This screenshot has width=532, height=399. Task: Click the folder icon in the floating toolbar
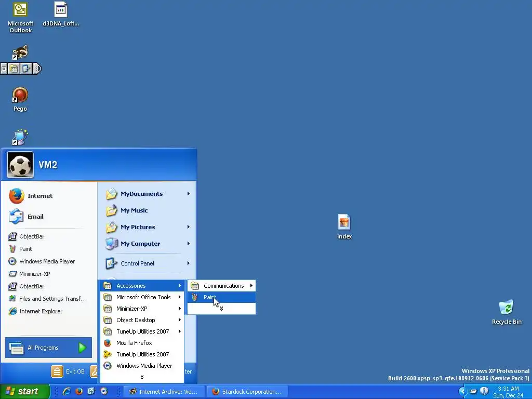point(14,69)
